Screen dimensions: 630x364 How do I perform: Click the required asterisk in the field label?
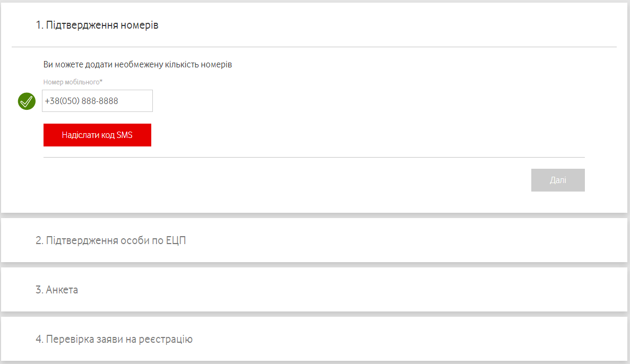101,82
